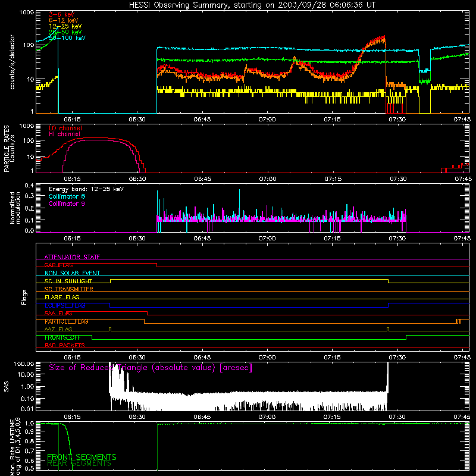The width and height of the screenshot is (476, 476).
Task: Select the REAR SEGMENTS legend label
Action: pyautogui.click(x=79, y=464)
